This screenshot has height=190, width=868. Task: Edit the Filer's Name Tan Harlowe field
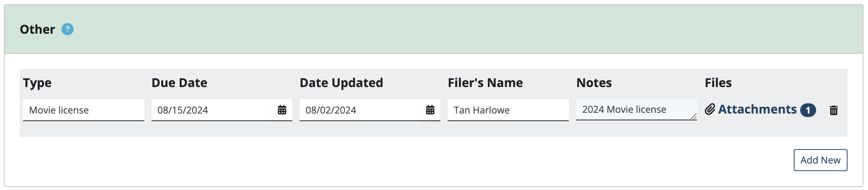click(508, 110)
